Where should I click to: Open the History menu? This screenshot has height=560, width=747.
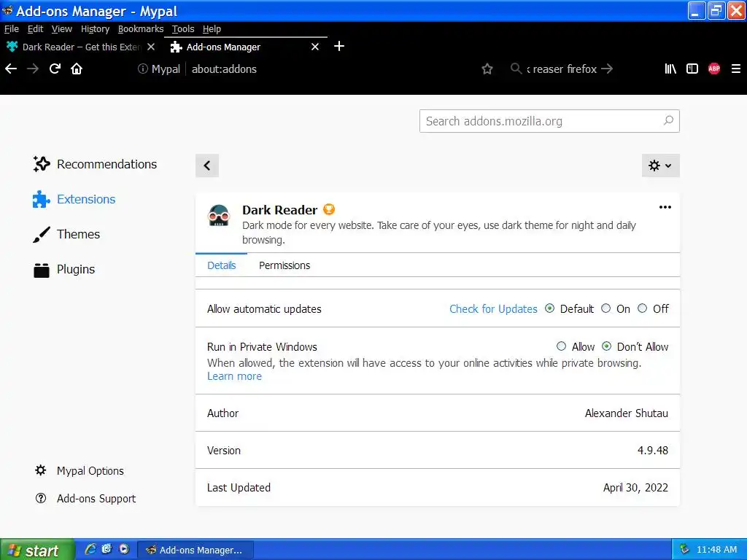click(x=96, y=29)
